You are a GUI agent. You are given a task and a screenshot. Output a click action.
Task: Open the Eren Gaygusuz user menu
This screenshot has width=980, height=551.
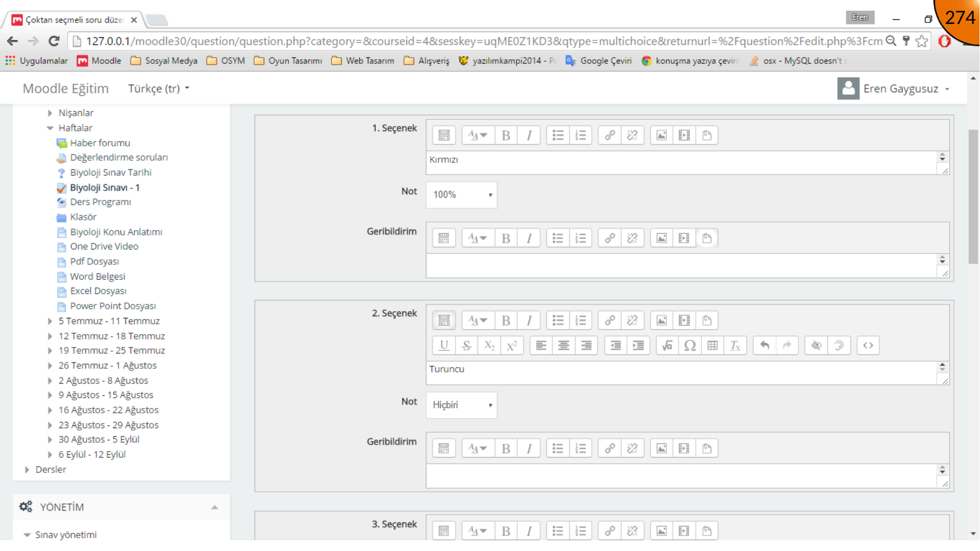pyautogui.click(x=894, y=88)
